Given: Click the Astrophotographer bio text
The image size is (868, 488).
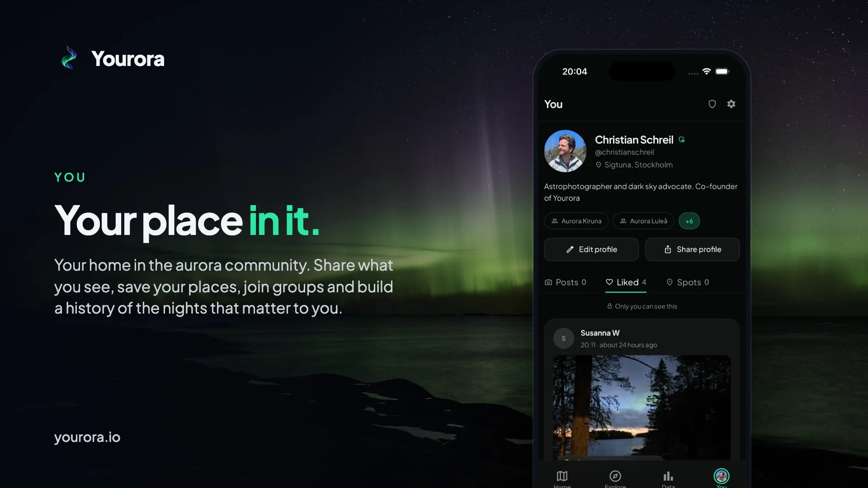Looking at the screenshot, I should pos(641,192).
